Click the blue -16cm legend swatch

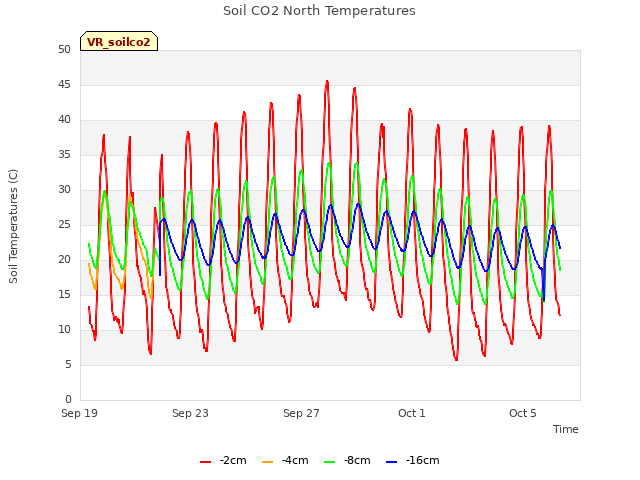pyautogui.click(x=391, y=462)
